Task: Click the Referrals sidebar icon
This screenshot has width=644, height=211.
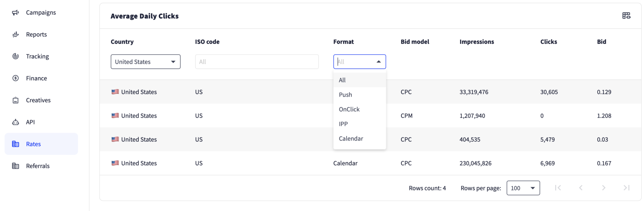Action: tap(15, 166)
